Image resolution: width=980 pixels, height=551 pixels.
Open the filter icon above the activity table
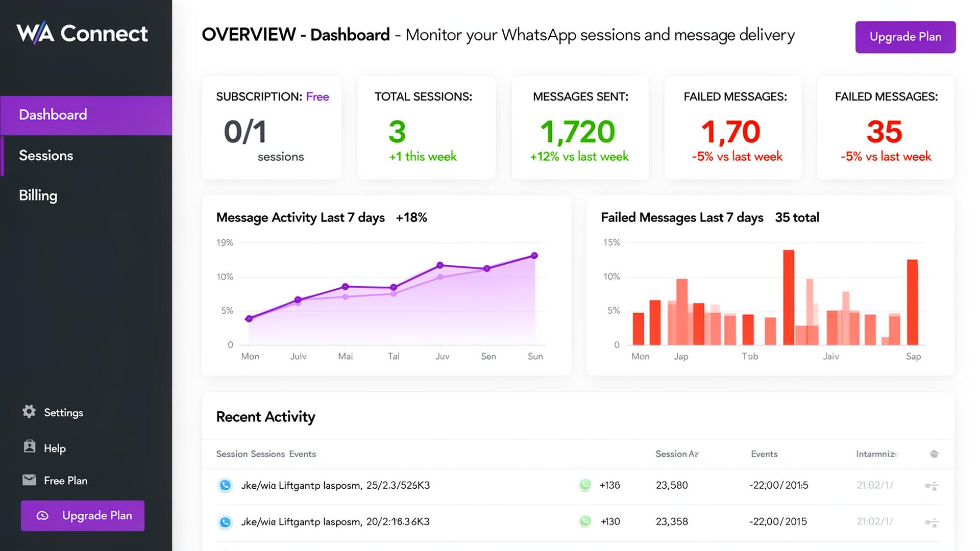pyautogui.click(x=934, y=454)
